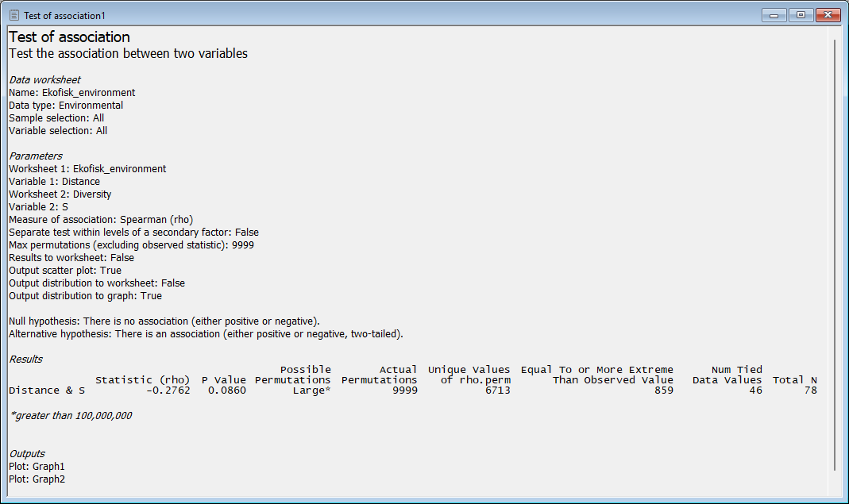Click the "Test of association" heading
849x504 pixels.
tap(69, 37)
